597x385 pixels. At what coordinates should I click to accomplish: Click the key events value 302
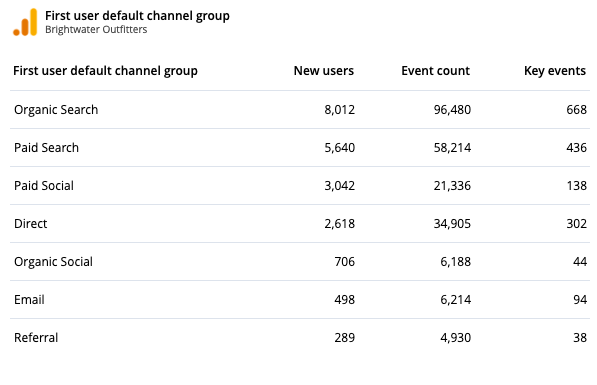coord(576,224)
